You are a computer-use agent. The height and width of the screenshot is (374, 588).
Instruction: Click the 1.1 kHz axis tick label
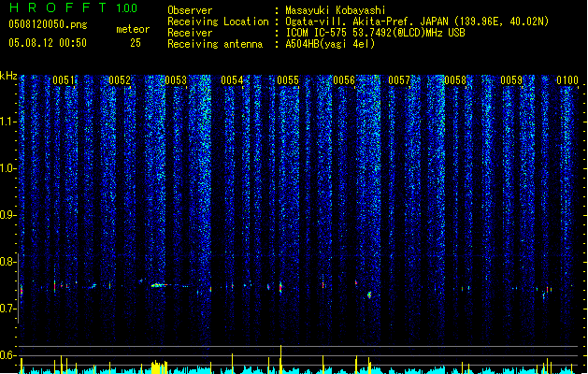point(8,122)
